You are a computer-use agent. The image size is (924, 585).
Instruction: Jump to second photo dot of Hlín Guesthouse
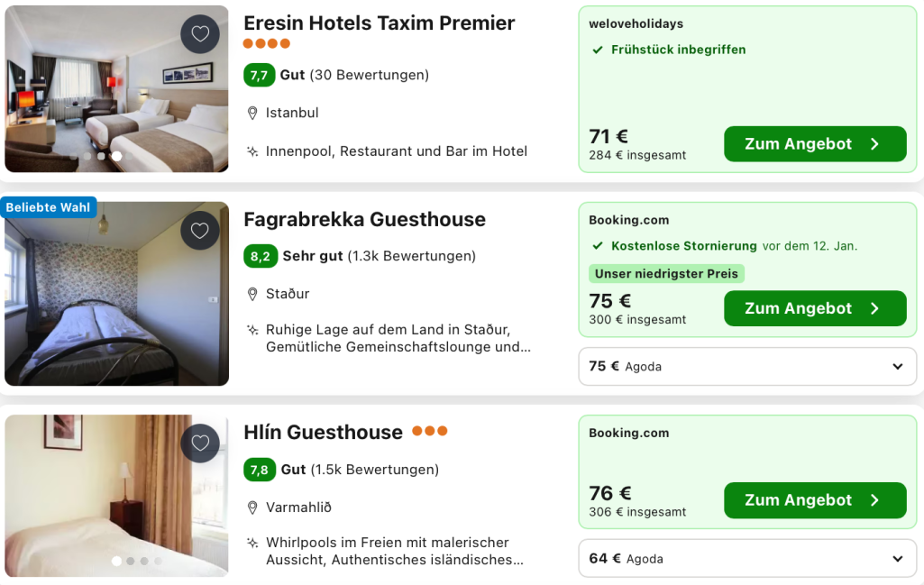(x=130, y=561)
